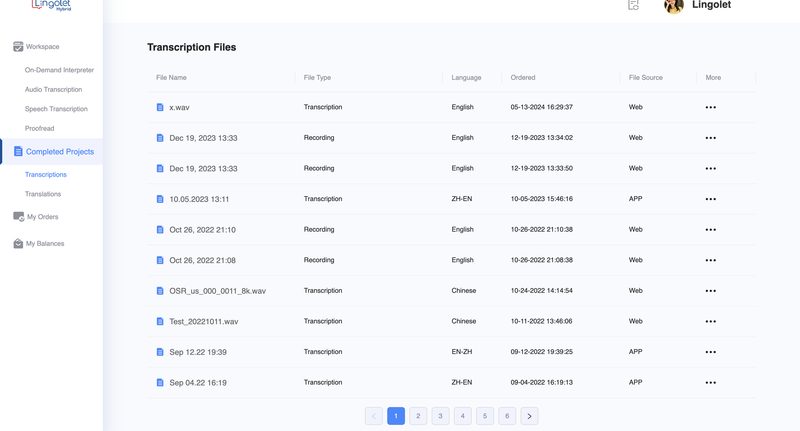Click the ZH-EN language cell for 10.05.2023 13:11
Image resolution: width=800 pixels, height=431 pixels.
(x=462, y=199)
